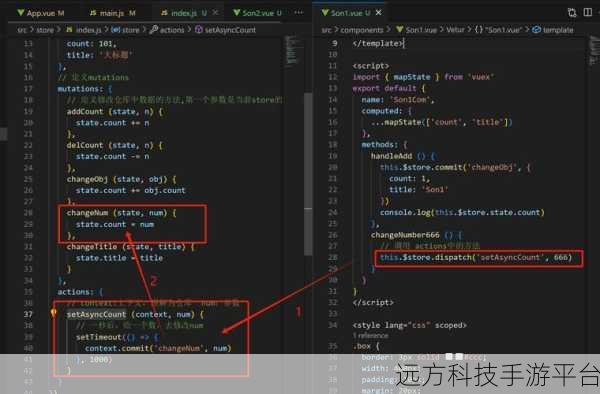Expand the Vetur breadcrumb segment
The image size is (600, 394).
(455, 30)
